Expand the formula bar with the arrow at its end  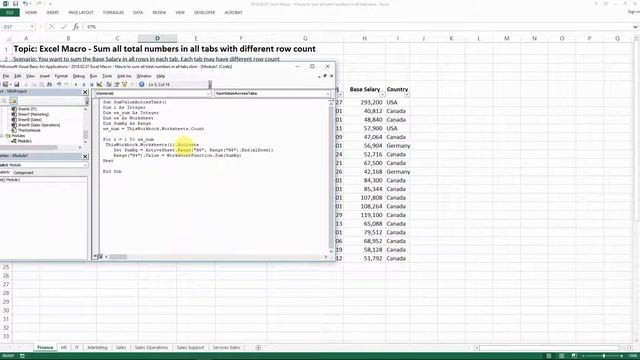[635, 27]
